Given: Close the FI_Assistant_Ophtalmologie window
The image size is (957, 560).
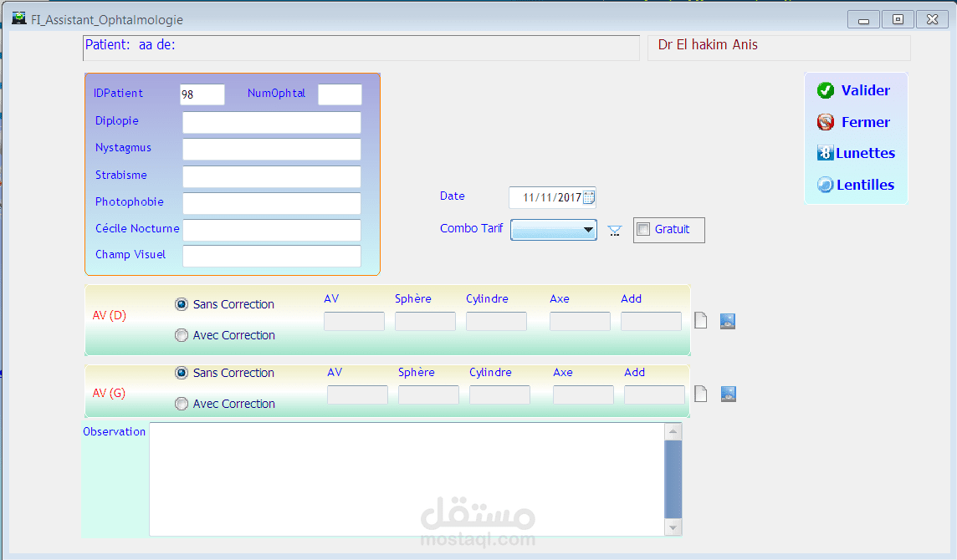Looking at the screenshot, I should click(932, 19).
